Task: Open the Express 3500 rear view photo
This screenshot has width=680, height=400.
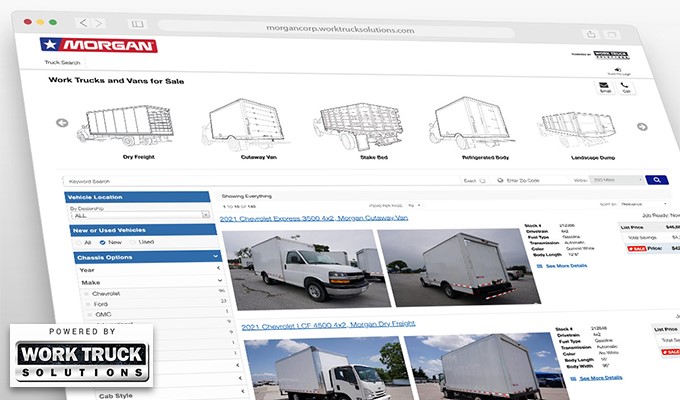Action: tap(461, 266)
